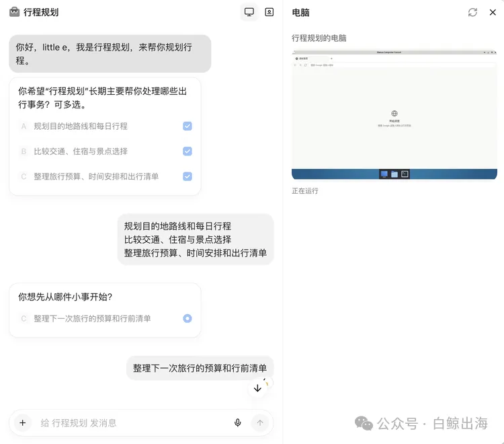The image size is (504, 444).
Task: Click the greeting message bubble
Action: [110, 54]
